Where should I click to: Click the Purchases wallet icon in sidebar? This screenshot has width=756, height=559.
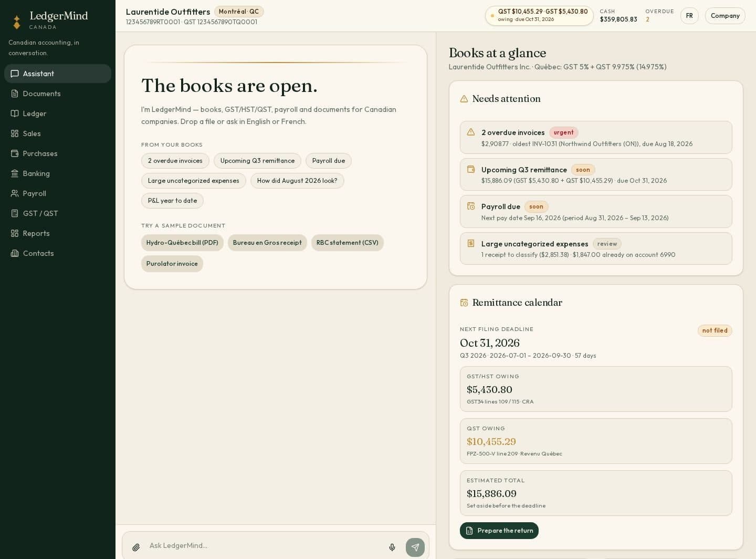15,153
